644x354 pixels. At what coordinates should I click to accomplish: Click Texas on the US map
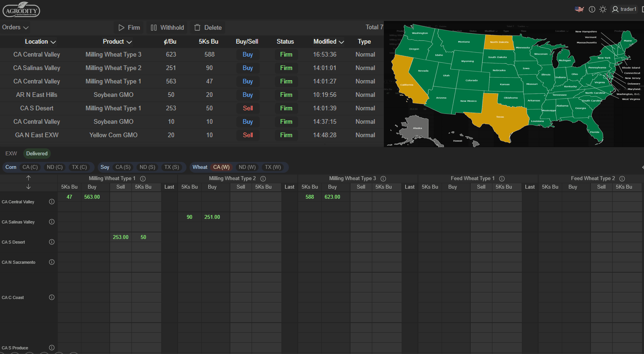pyautogui.click(x=500, y=116)
